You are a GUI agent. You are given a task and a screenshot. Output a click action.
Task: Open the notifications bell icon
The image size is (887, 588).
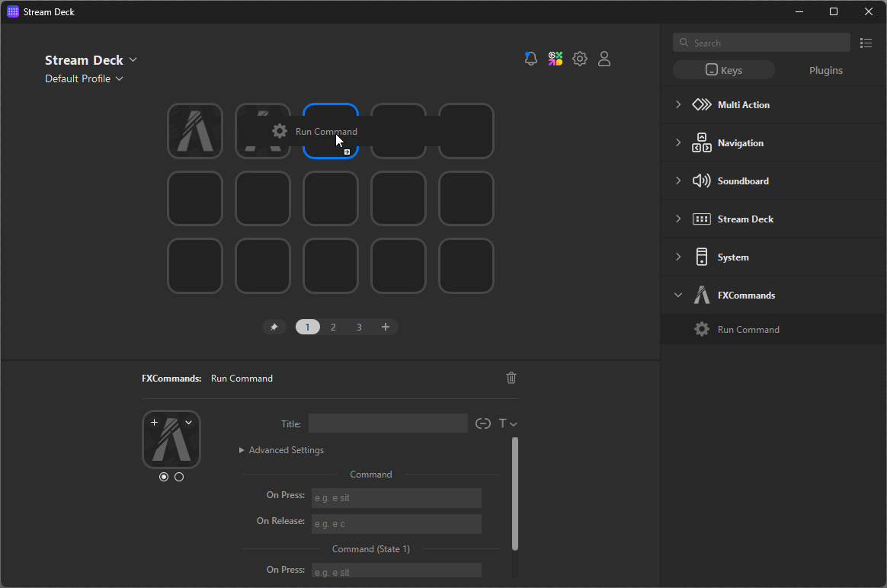point(530,59)
